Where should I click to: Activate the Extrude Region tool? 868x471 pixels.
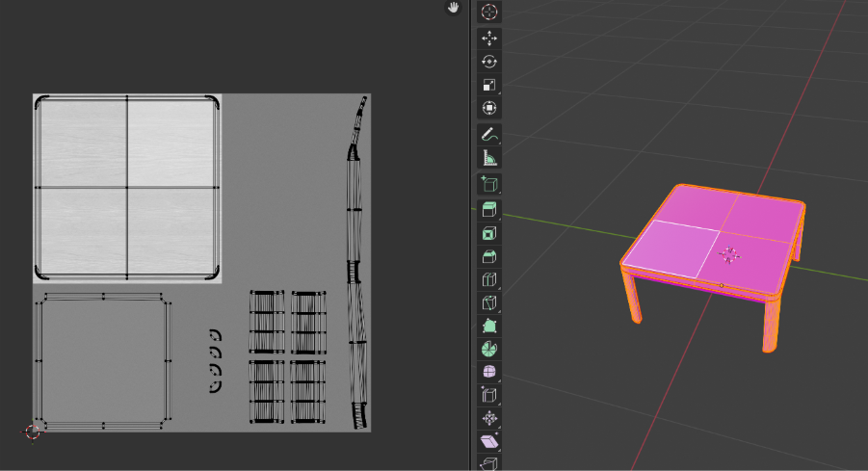(x=489, y=209)
